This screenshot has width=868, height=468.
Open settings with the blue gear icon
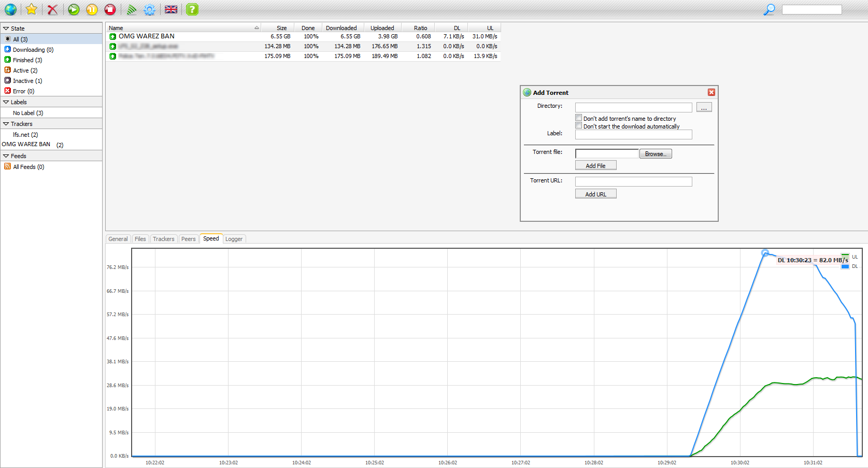(150, 9)
